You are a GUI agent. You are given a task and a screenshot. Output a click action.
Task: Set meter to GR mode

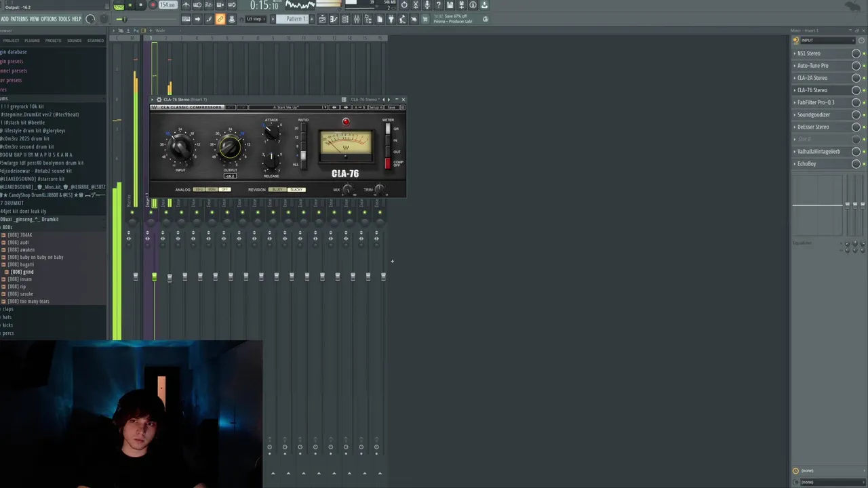[x=388, y=129]
